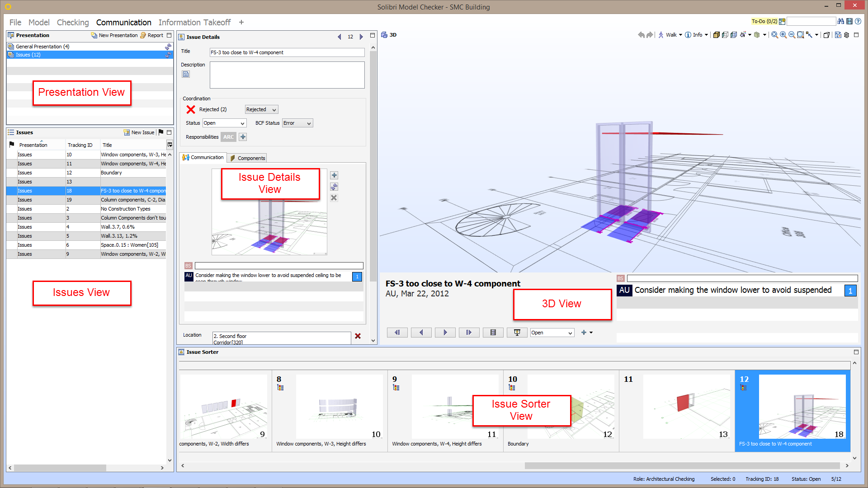Click the New Presentation button
Viewport: 868px width, 488px height.
pos(114,35)
